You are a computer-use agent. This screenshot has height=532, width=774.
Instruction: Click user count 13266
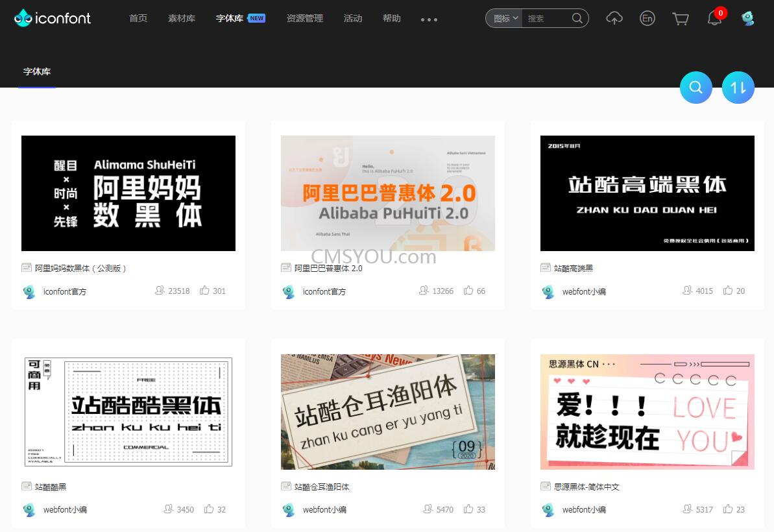tap(442, 291)
